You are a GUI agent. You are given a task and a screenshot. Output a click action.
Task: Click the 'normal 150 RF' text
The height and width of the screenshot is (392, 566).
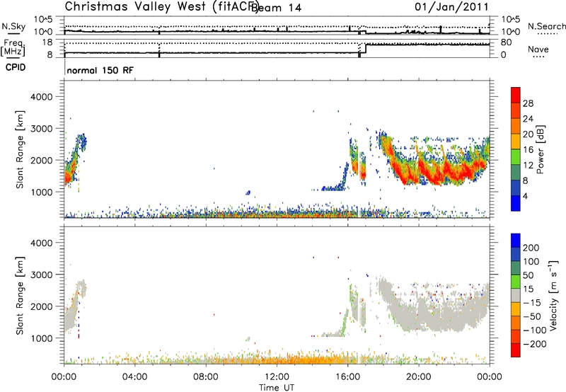coord(100,70)
